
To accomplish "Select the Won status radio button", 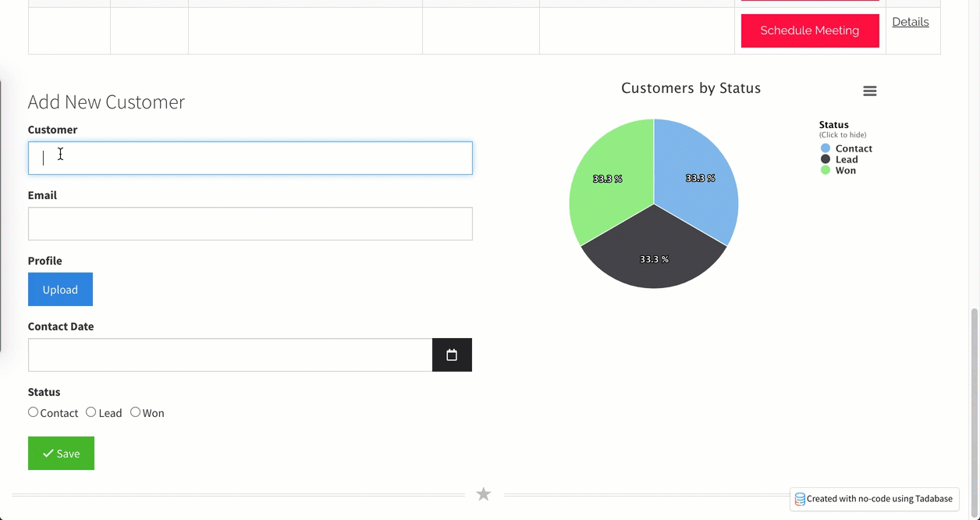I will click(x=135, y=412).
